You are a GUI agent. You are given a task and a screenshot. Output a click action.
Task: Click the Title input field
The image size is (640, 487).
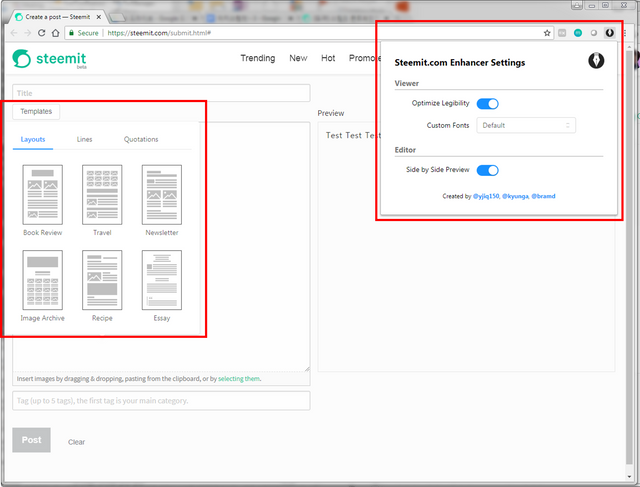pyautogui.click(x=161, y=93)
